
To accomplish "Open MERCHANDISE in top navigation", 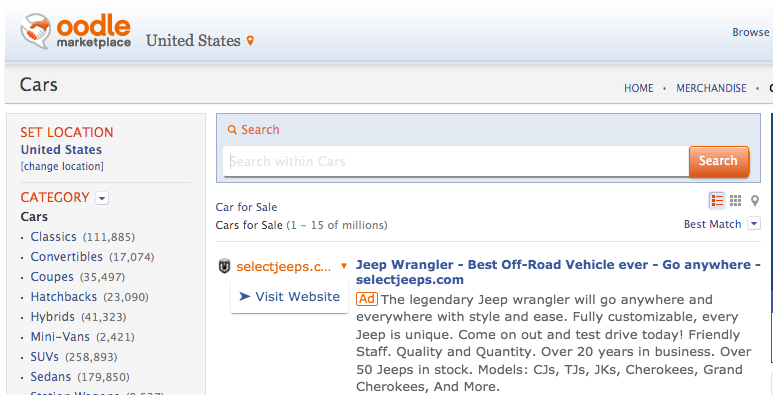I will pyautogui.click(x=711, y=88).
